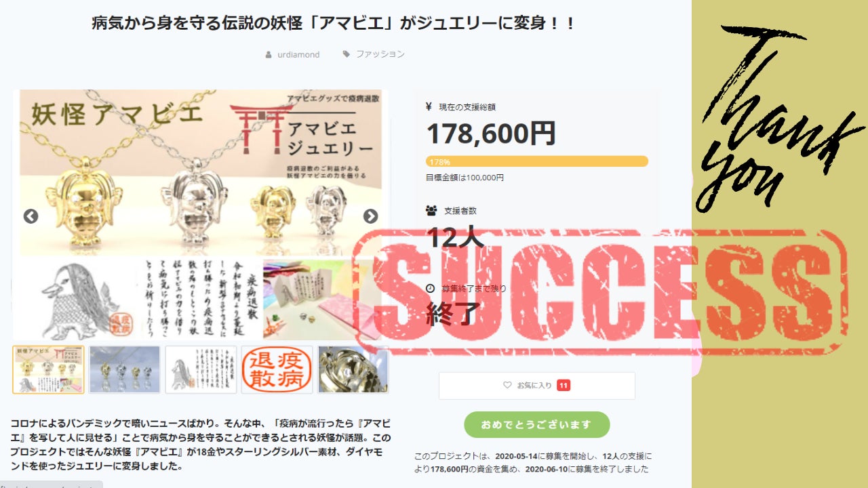868x488 pixels.
Task: Click the favorites count badge showing 11
Action: 564,386
